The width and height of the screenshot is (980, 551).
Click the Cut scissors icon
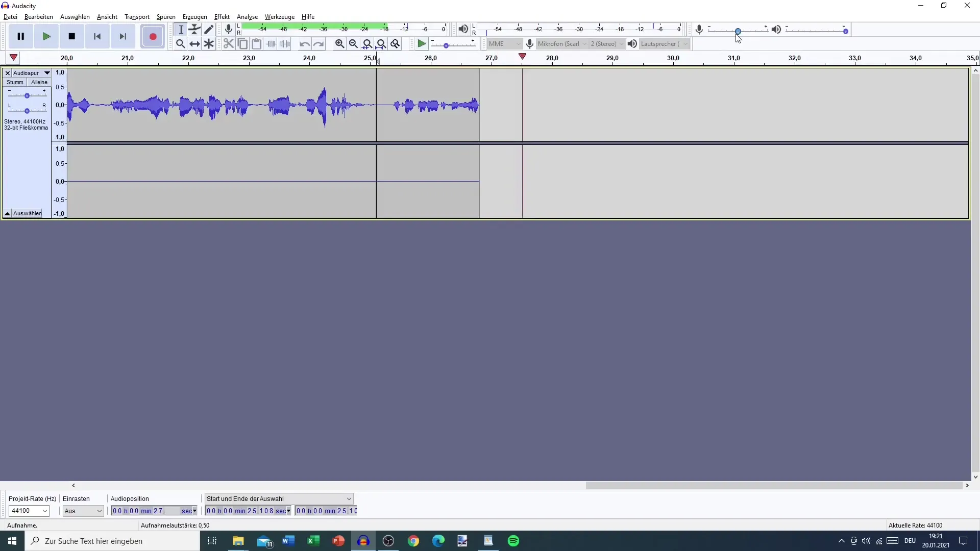tap(229, 44)
